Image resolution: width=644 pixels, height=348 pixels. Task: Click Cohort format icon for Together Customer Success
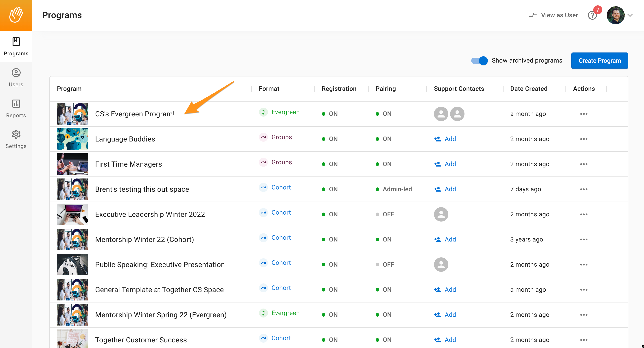point(263,338)
